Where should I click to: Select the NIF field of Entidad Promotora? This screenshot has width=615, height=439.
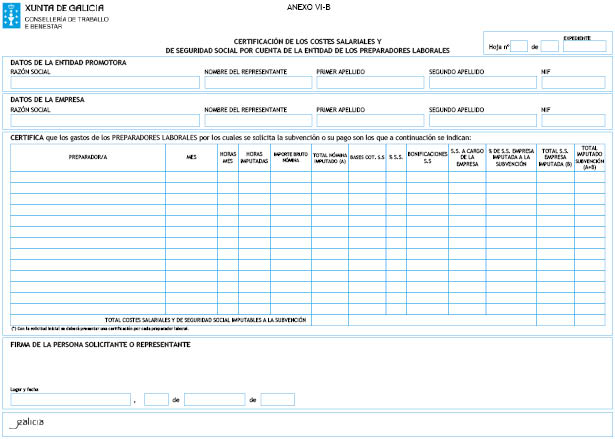click(x=573, y=83)
